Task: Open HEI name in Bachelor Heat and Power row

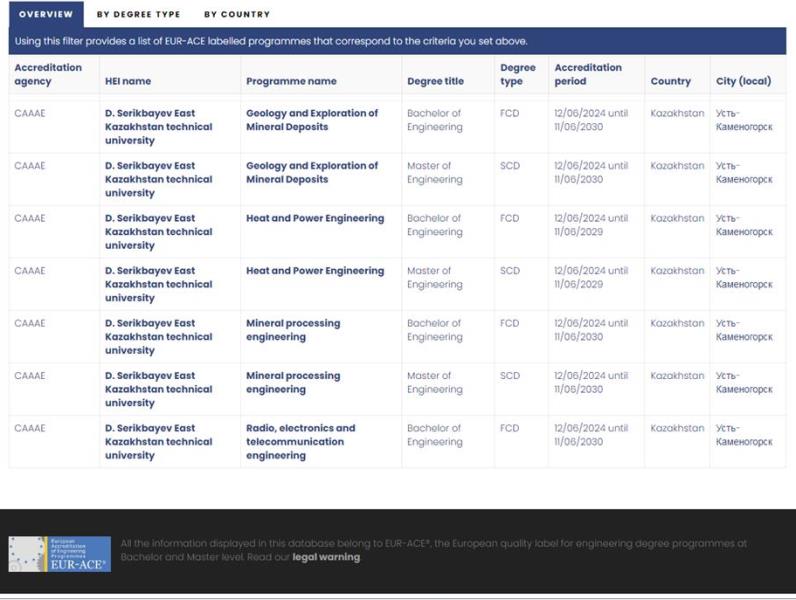Action: pos(158,231)
